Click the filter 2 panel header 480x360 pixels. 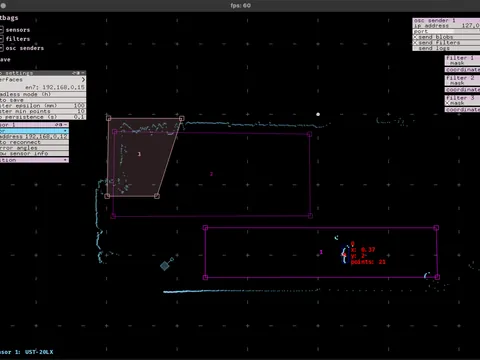pos(463,78)
